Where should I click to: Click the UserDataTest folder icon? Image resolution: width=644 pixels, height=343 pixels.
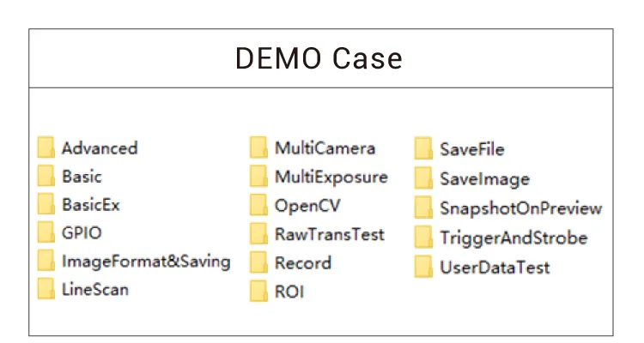tap(423, 267)
